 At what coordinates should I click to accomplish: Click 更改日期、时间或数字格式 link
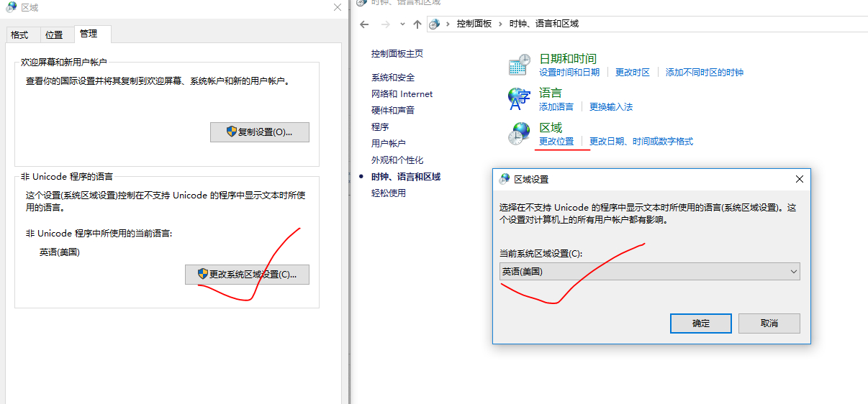[641, 142]
